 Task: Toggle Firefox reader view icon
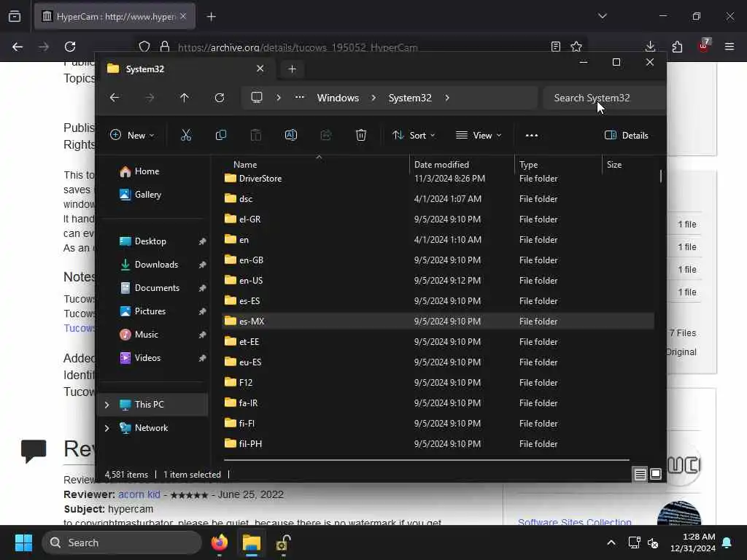click(x=555, y=47)
